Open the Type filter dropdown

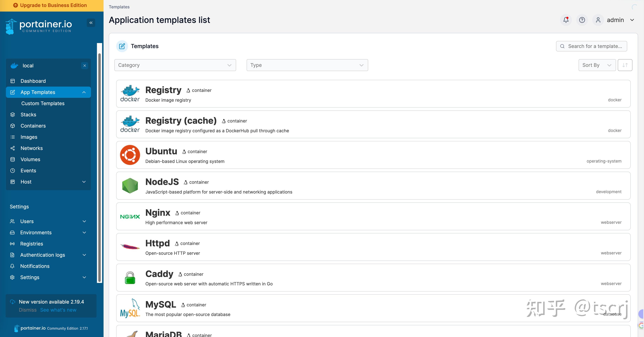(x=307, y=65)
